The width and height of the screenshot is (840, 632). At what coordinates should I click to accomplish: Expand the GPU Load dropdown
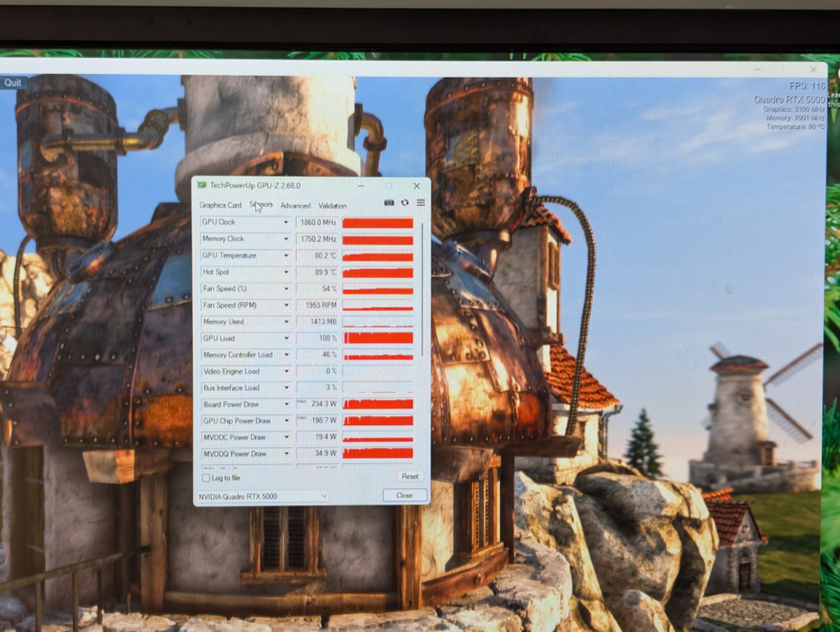point(285,339)
